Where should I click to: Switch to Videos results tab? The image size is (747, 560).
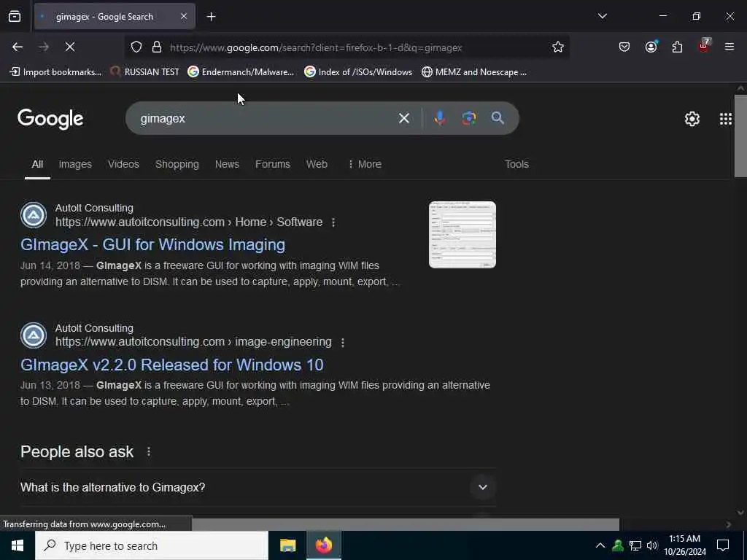pos(123,164)
